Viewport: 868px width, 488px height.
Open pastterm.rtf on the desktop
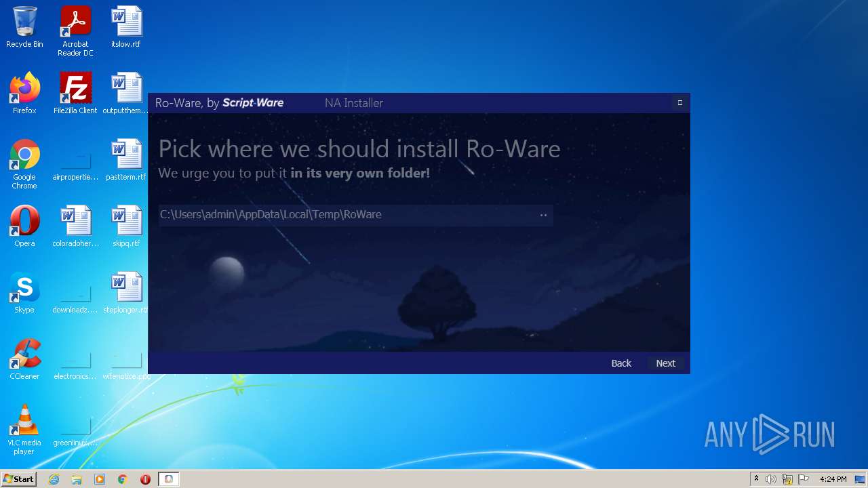126,160
